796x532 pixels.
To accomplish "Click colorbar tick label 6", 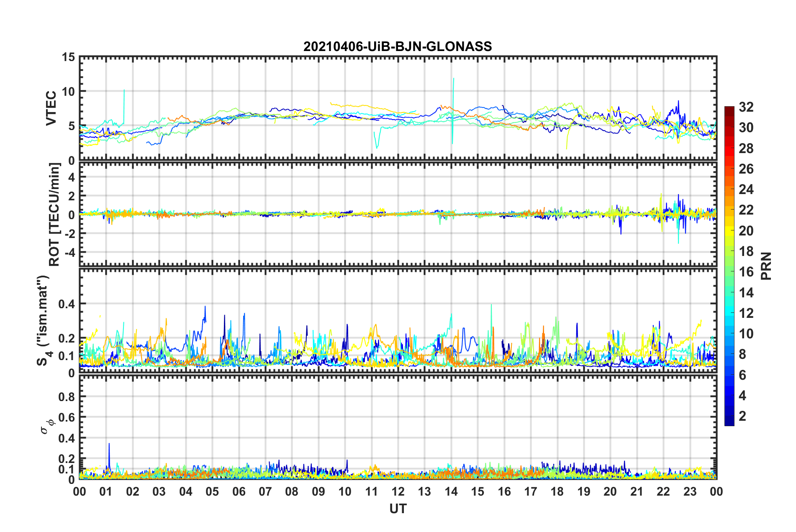I will (x=742, y=375).
